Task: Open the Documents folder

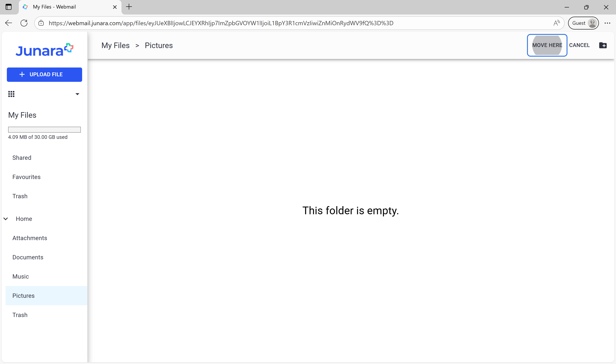Action: pos(28,257)
